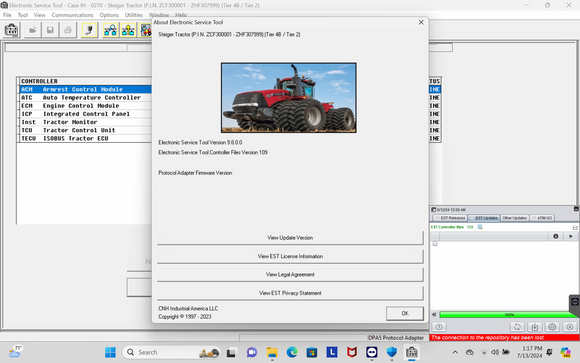Click View EST Privacy Statement button
The height and width of the screenshot is (363, 580).
(x=290, y=293)
